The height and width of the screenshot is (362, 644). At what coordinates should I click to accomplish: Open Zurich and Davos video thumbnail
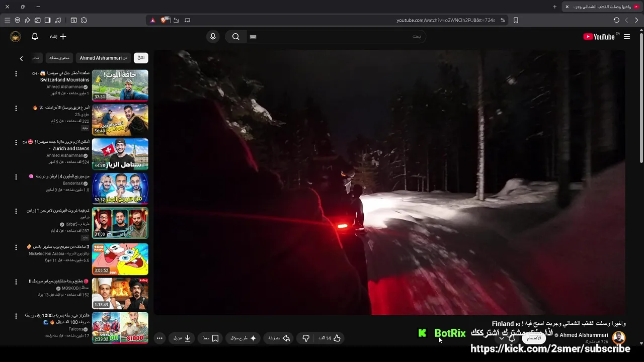120,154
